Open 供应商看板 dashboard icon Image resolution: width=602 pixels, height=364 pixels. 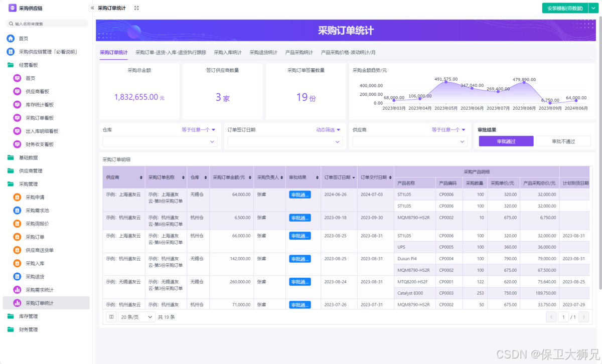click(x=17, y=91)
